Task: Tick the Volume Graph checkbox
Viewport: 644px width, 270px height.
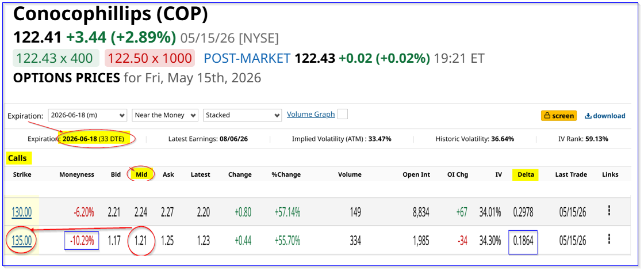Action: (343, 114)
